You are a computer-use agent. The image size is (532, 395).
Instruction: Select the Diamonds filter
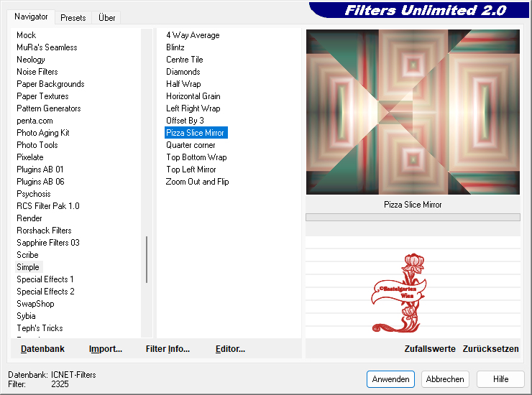(183, 72)
